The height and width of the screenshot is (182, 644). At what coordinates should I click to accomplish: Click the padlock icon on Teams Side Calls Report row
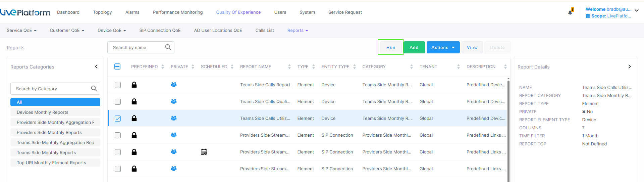pos(134,85)
